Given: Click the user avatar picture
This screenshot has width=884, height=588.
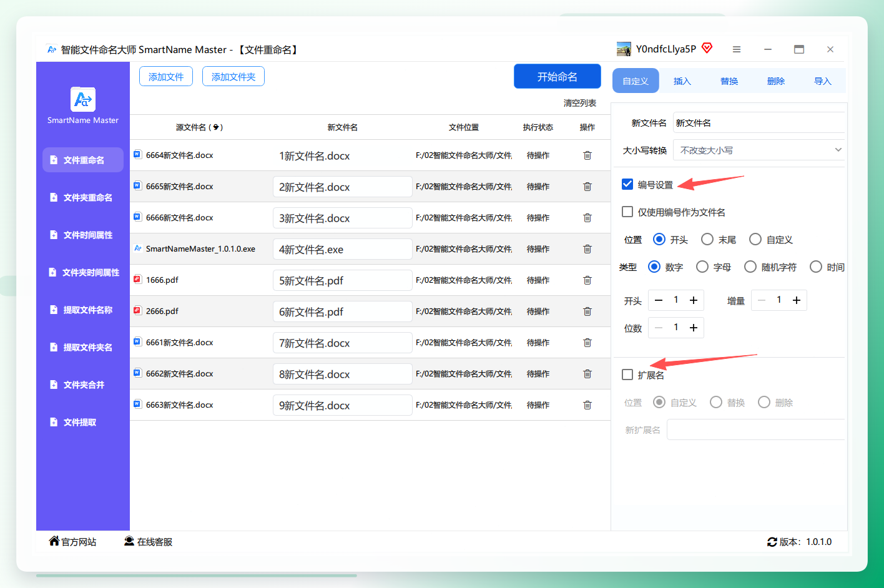Looking at the screenshot, I should tap(624, 49).
